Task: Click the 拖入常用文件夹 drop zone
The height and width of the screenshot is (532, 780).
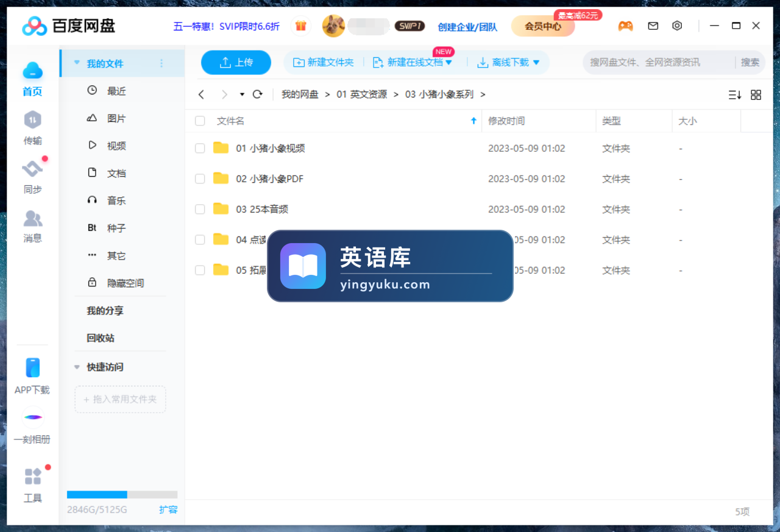Action: pos(120,399)
